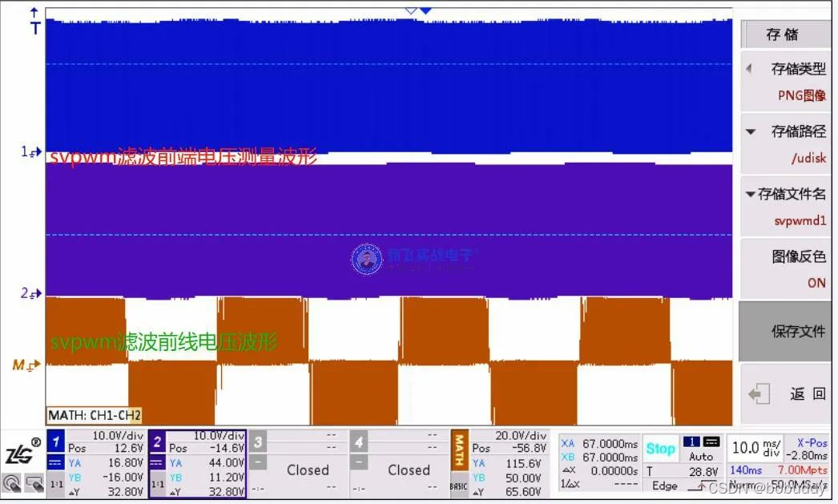The height and width of the screenshot is (504, 838).
Task: Select math M ground level marker
Action: click(26, 365)
